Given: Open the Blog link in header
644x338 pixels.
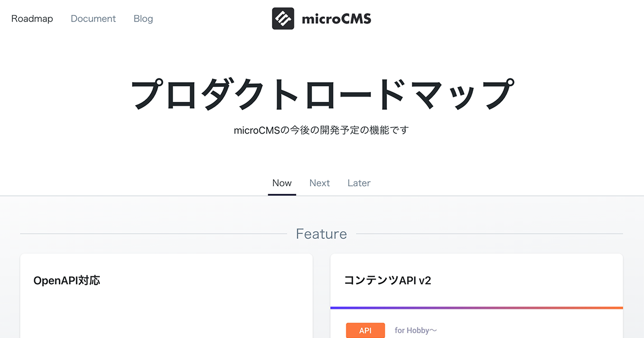Looking at the screenshot, I should pos(143,19).
